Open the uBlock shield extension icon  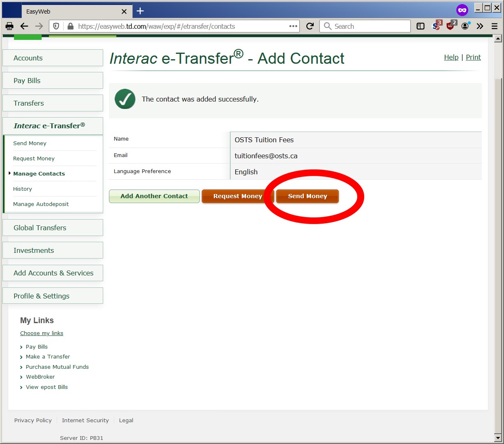(x=451, y=26)
